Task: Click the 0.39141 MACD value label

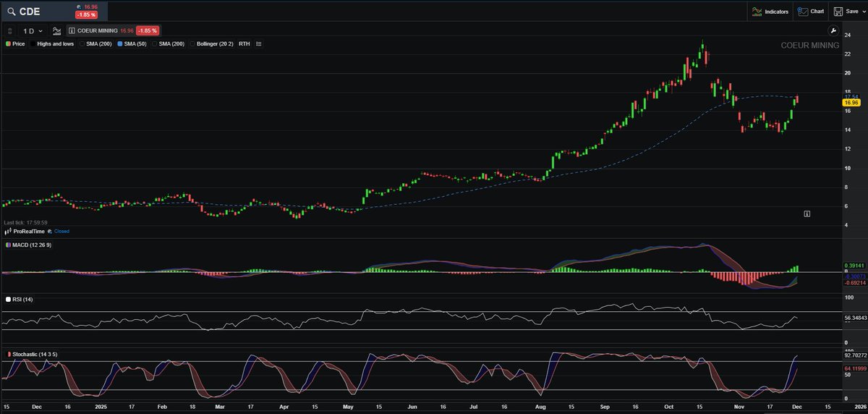Action: [854, 265]
